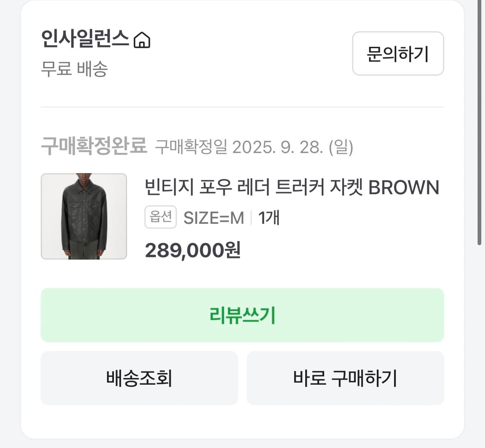Screen dimensions: 485x448
Task: Click the 1개 quantity label
Action: (269, 218)
